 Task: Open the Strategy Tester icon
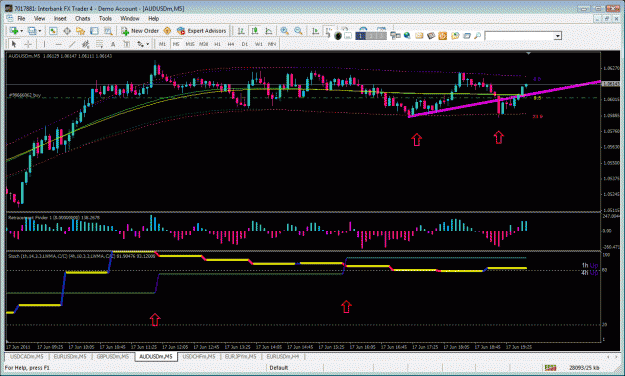pyautogui.click(x=108, y=31)
